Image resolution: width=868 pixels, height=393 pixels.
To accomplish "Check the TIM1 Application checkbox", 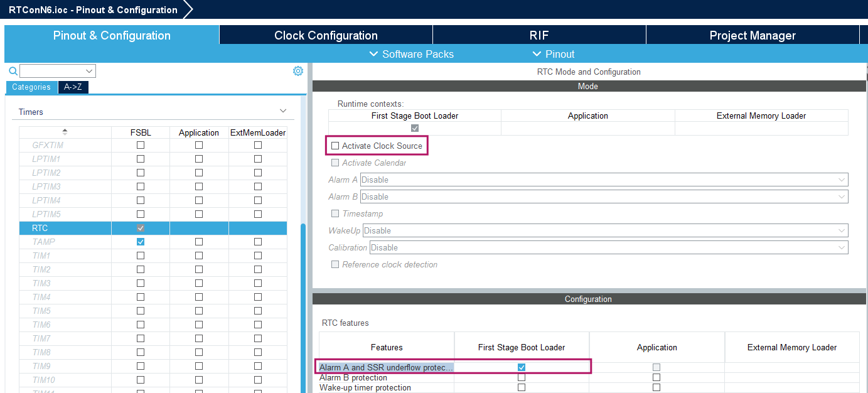I will tap(199, 255).
